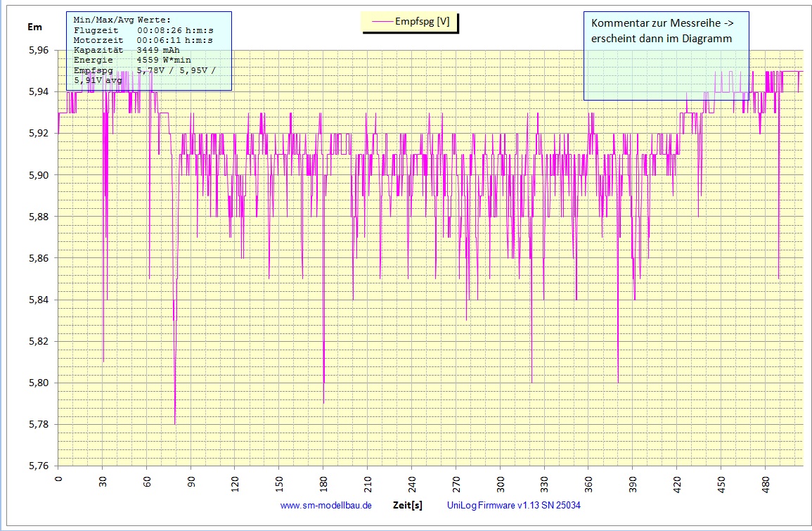Click the 360 time axis tick label
Viewport: 812px width, 531px height.
(589, 483)
